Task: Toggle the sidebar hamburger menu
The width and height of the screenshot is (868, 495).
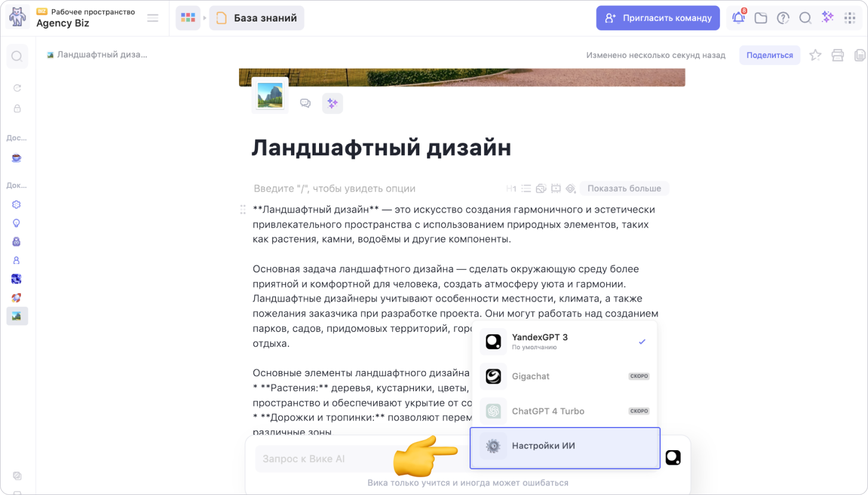Action: [153, 18]
